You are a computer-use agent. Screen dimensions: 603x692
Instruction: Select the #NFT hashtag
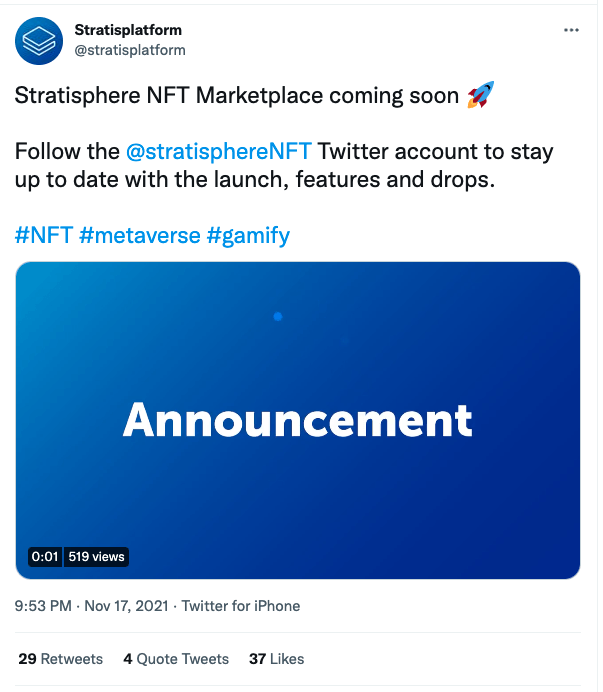(x=43, y=236)
